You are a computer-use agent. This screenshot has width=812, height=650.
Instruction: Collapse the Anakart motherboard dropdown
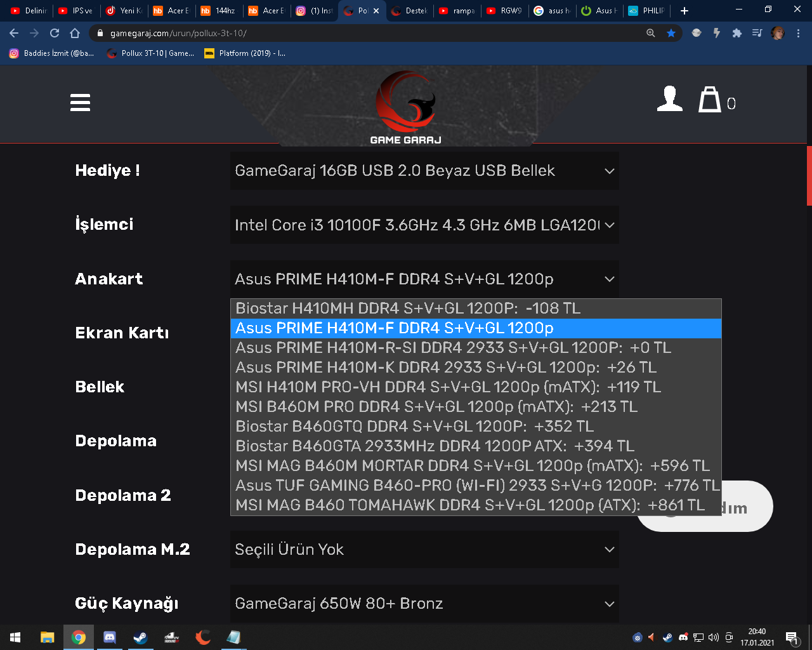click(x=424, y=279)
